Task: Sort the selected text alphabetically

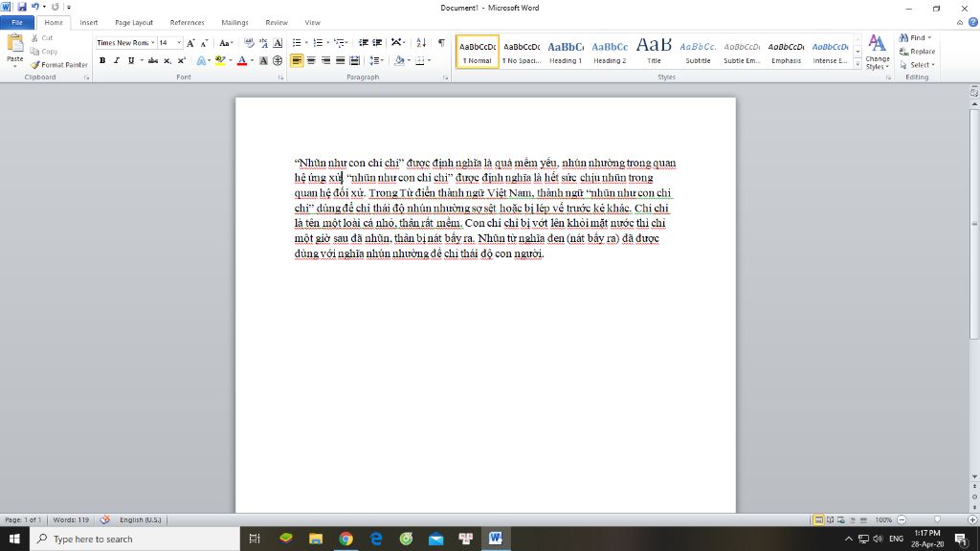Action: [421, 43]
